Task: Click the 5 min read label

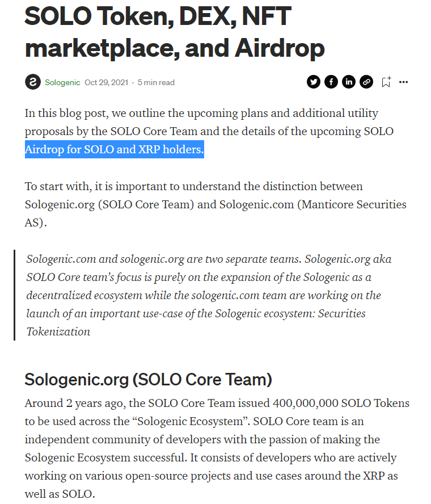Action: click(156, 83)
